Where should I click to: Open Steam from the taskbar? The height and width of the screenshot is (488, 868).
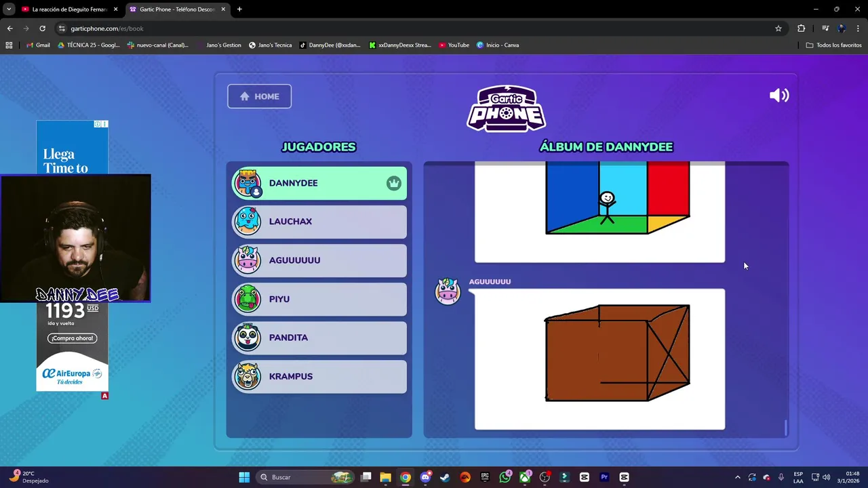pyautogui.click(x=445, y=477)
